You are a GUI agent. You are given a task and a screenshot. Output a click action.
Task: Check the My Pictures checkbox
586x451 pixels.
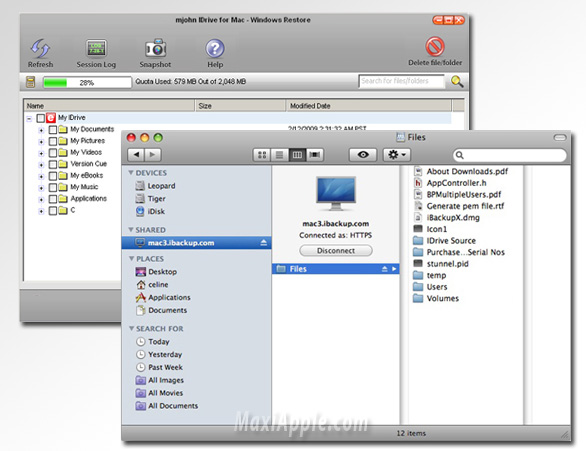(53, 141)
